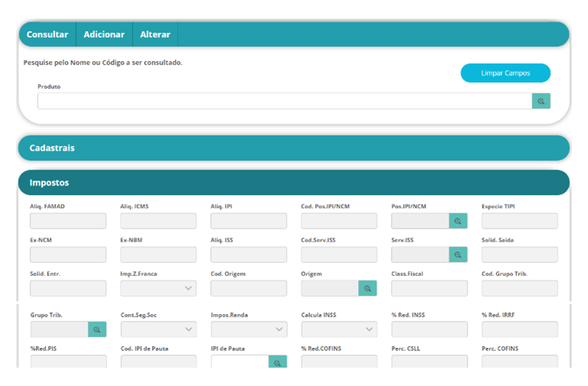Click the Cod. Origem input field
Viewport: 588px width, 386px height.
[x=249, y=288]
